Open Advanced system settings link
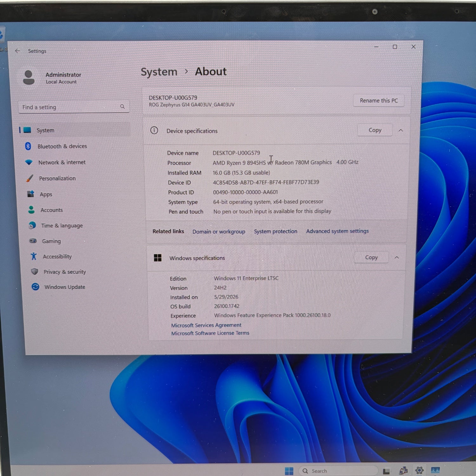 (x=337, y=231)
